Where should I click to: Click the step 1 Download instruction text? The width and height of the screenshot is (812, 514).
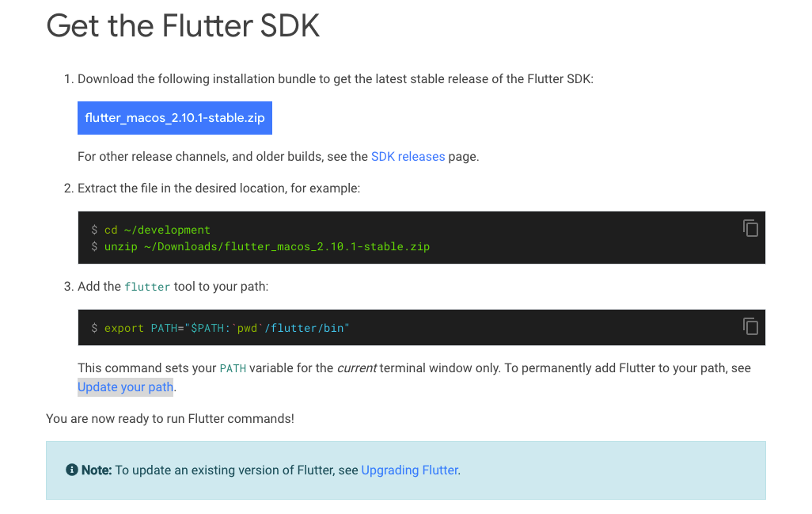[x=335, y=78]
